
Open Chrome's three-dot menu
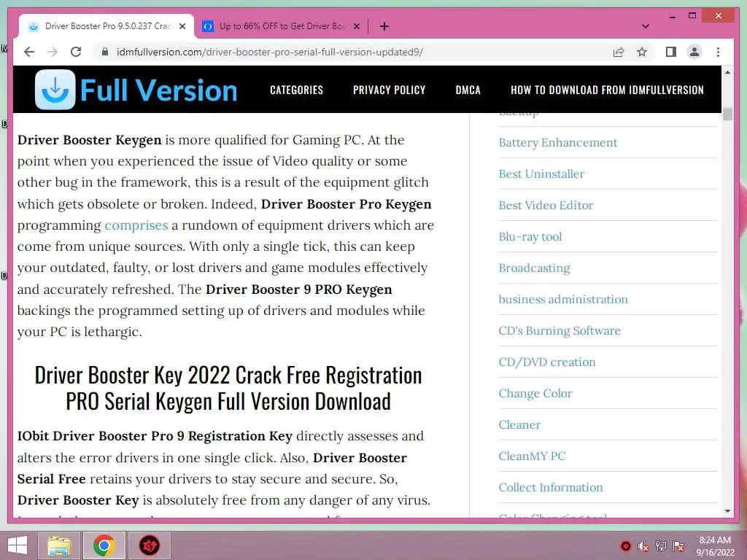pyautogui.click(x=718, y=52)
